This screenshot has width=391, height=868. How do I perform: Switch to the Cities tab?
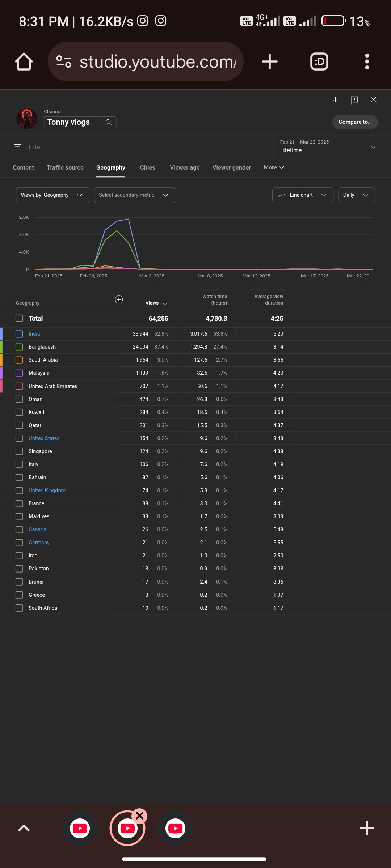point(147,167)
